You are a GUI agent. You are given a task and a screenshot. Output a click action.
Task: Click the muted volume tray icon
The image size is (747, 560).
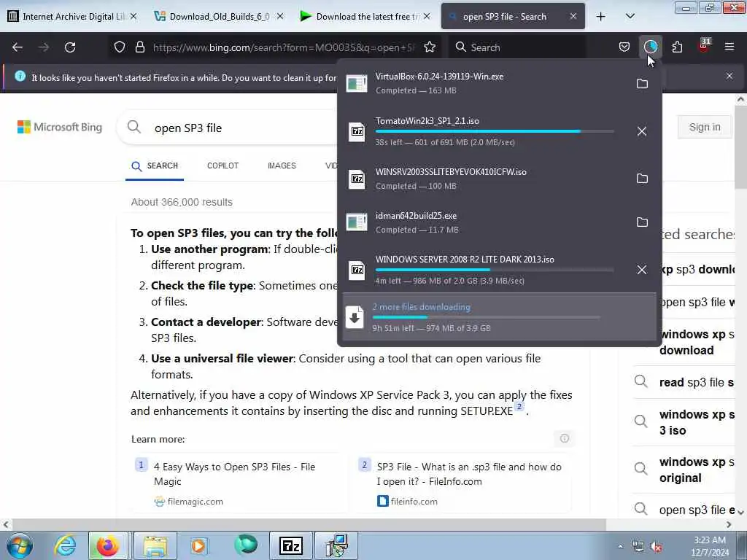[x=656, y=547]
